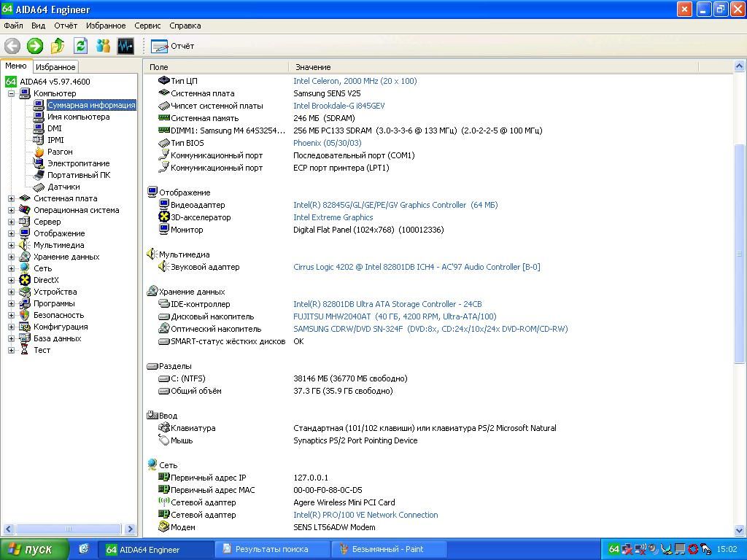Click the Back navigation arrow icon
Image resolution: width=747 pixels, height=560 pixels.
coord(12,46)
